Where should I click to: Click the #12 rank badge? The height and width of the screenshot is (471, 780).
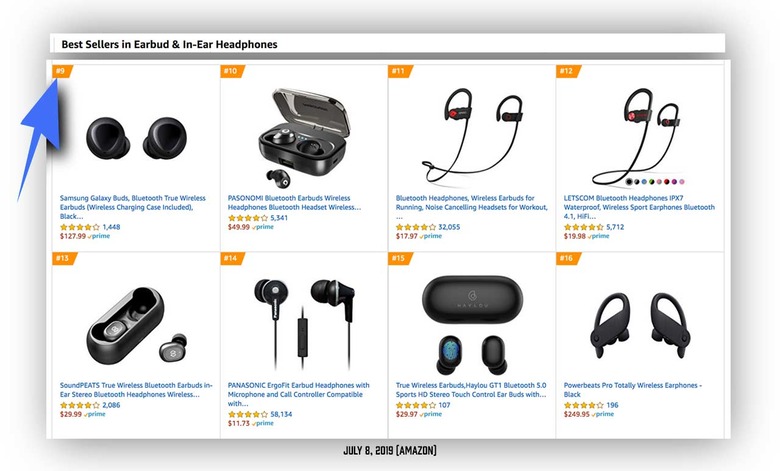click(x=568, y=71)
